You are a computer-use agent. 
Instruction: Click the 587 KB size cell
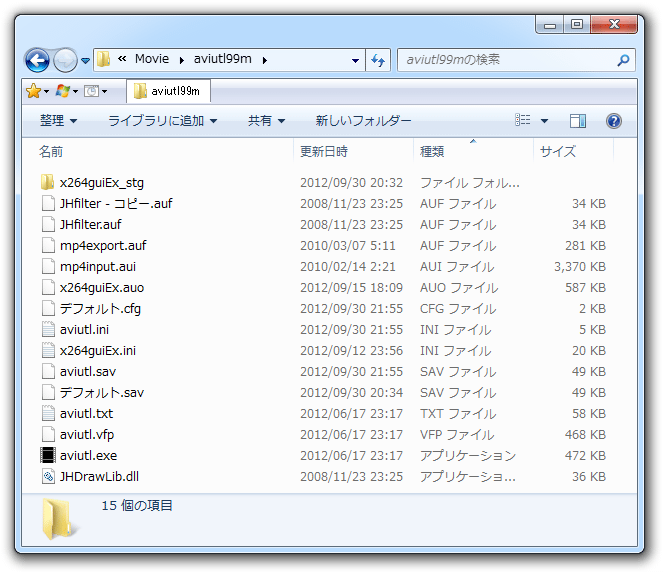click(585, 288)
